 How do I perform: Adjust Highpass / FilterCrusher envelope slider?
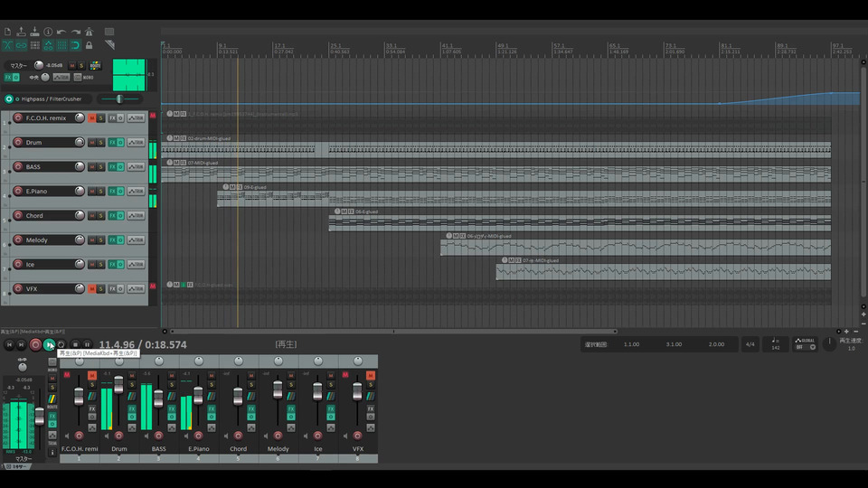(119, 99)
